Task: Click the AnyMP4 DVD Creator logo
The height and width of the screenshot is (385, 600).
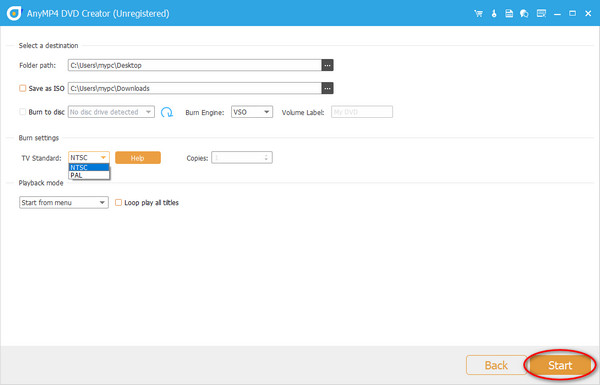Action: point(14,13)
